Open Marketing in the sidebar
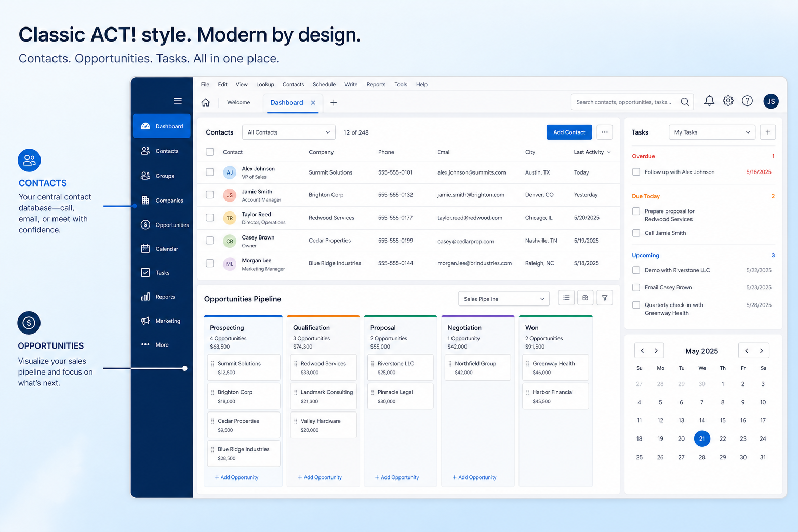The image size is (798, 532). [x=162, y=321]
